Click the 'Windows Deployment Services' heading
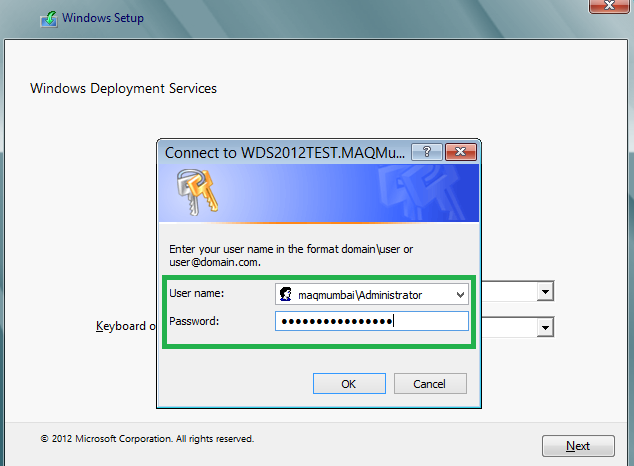 (123, 88)
